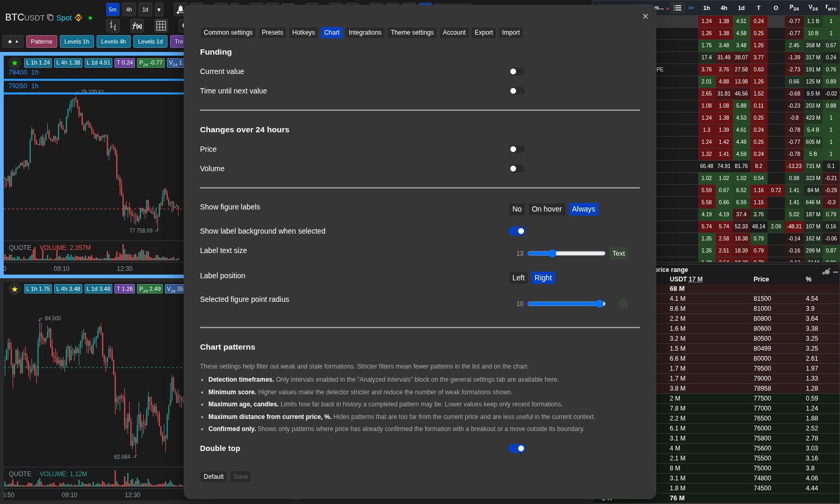Toggle Show label background when selected
Screen dimensions: 840x504
pyautogui.click(x=517, y=231)
